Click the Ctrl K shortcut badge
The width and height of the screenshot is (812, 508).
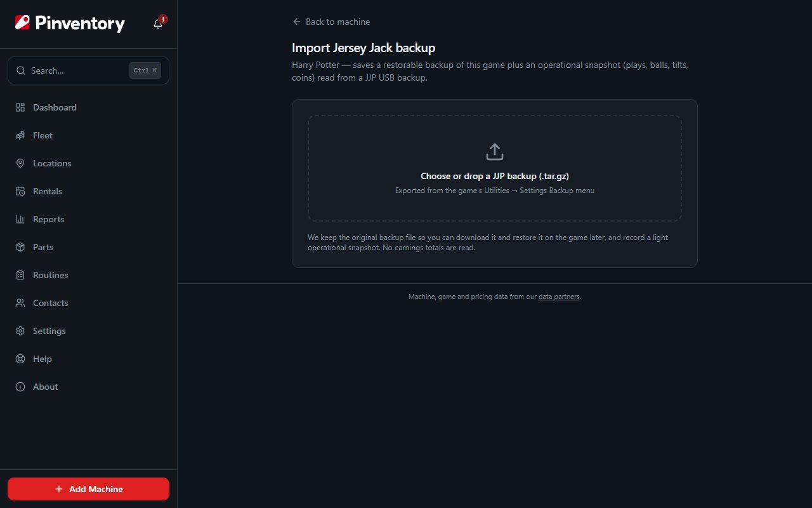(x=145, y=70)
